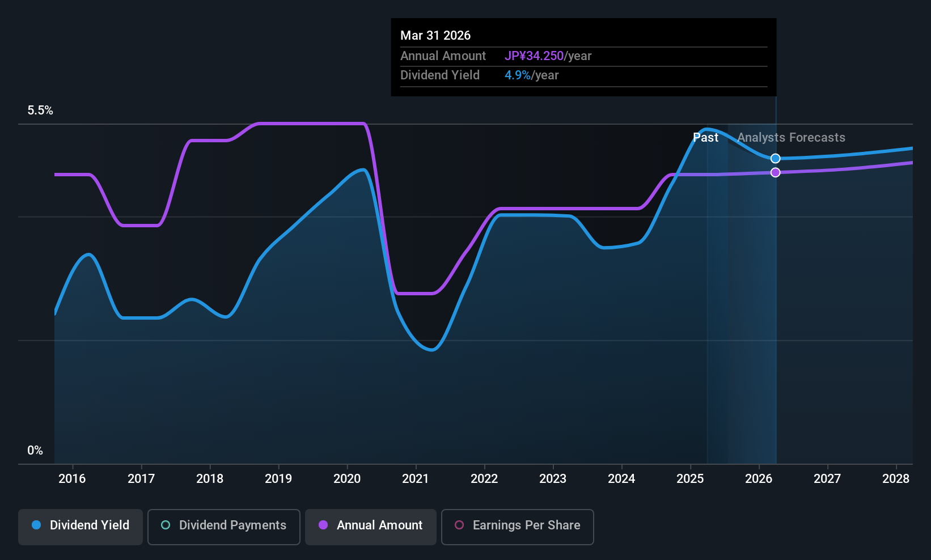This screenshot has height=560, width=931.
Task: Click the teal circle in Dividend Payments legend
Action: point(166,525)
